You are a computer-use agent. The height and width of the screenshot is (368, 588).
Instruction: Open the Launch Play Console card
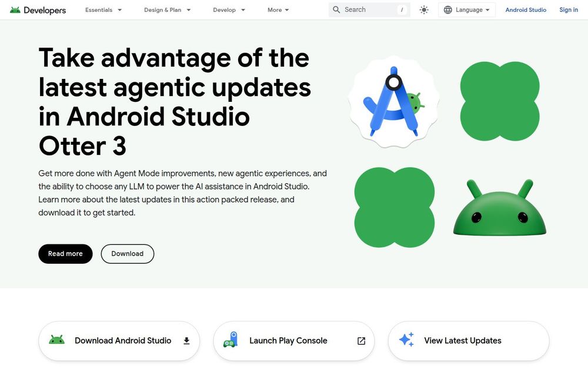[x=294, y=340]
